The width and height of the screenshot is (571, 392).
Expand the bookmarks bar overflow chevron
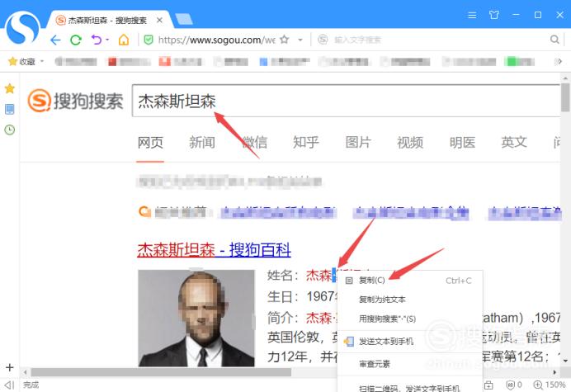click(x=559, y=61)
